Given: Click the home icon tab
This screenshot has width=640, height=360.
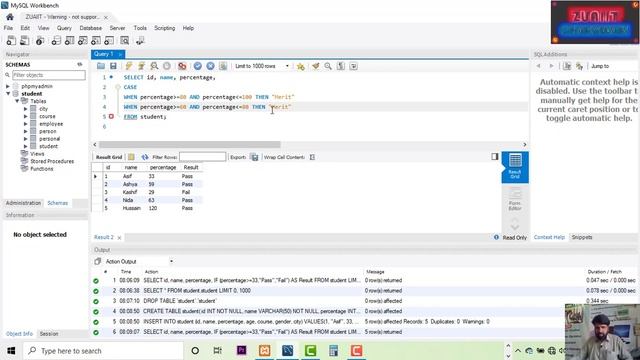Looking at the screenshot, I should tap(10, 17).
